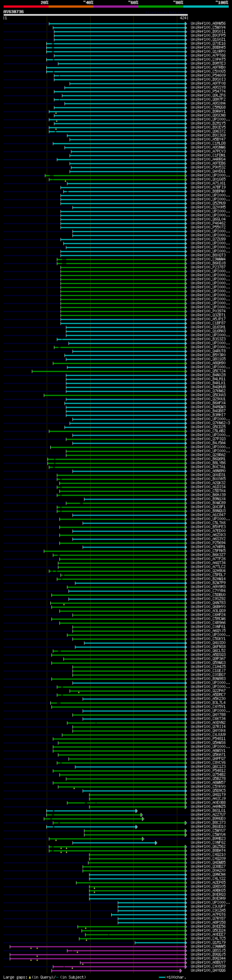Select hit label UniRef100_A1DIS4
232x980 pixels.
[208, 487]
